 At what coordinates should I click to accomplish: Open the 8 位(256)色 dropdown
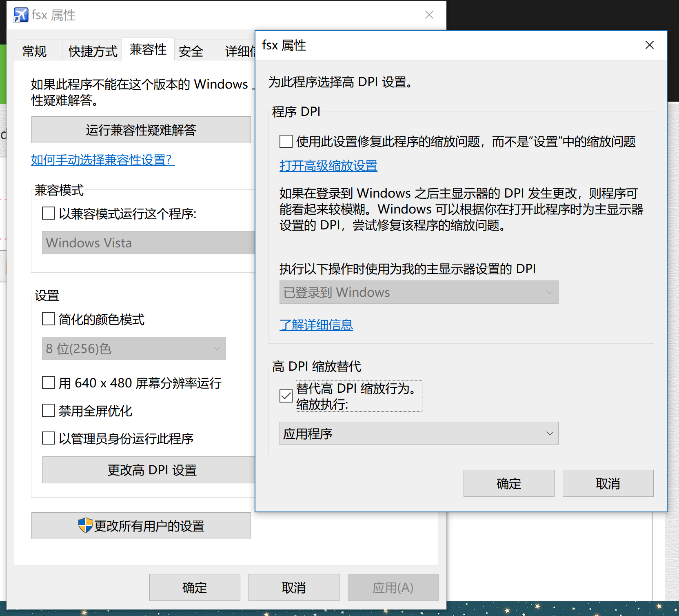tap(134, 349)
